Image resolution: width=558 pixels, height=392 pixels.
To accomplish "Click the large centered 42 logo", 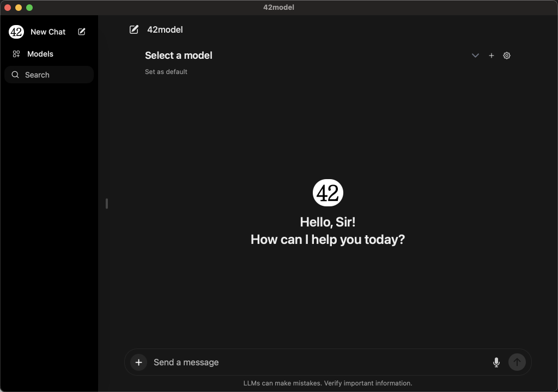I will coord(328,193).
